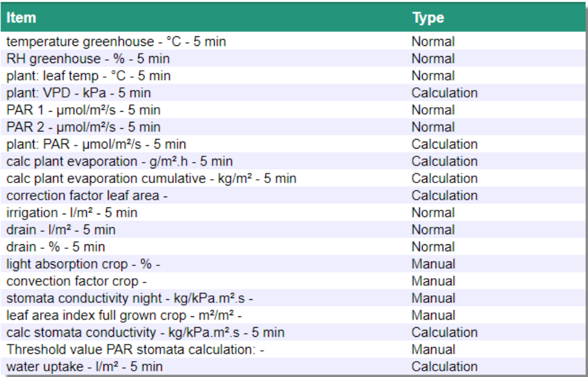Select the irrigation - l/m² item
588x377 pixels.
tap(72, 213)
